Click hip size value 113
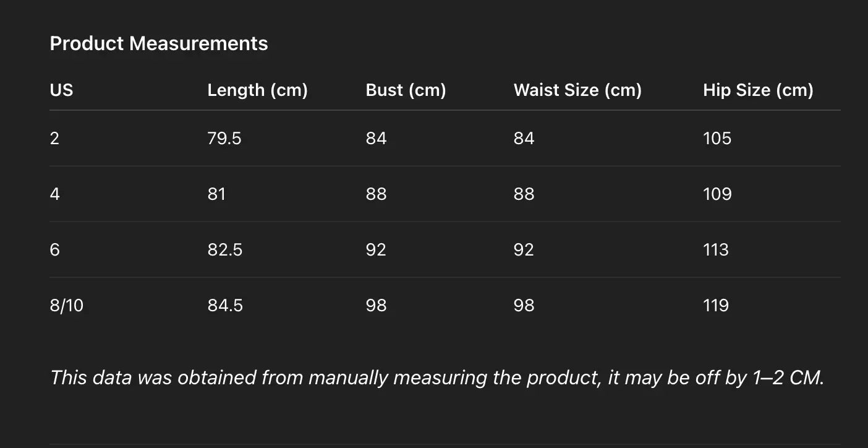Screen dimensions: 868x448 tap(716, 249)
